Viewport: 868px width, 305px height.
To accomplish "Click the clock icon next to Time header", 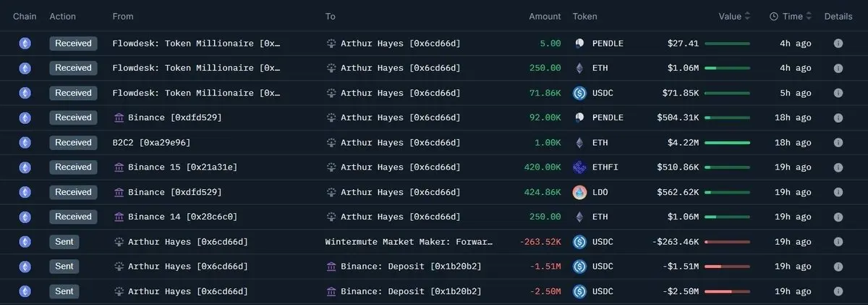I will (773, 16).
